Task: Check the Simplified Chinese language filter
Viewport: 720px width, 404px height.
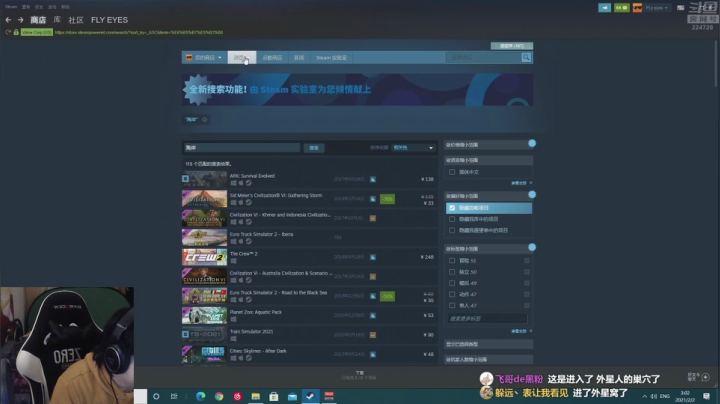Action: 452,172
